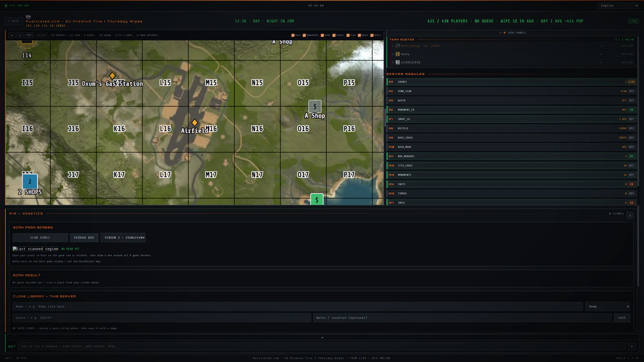Toggle the Nodes map checkbox
Image resolution: width=644 pixels, height=362 pixels.
(359, 35)
